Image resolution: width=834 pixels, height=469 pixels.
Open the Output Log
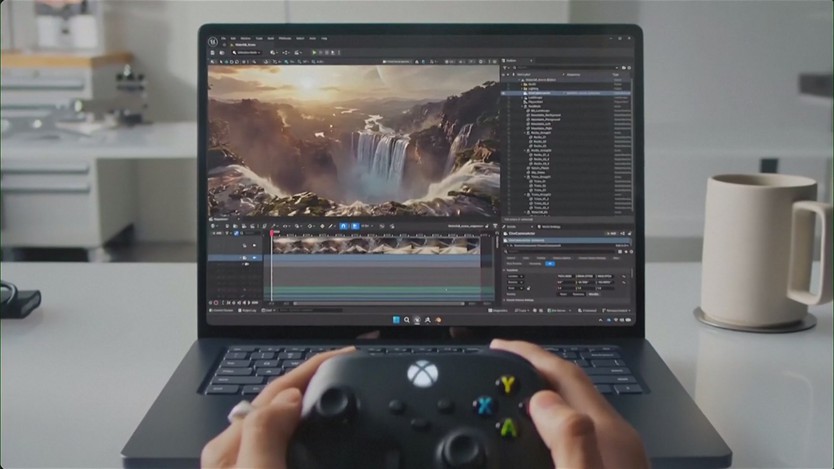[248, 310]
